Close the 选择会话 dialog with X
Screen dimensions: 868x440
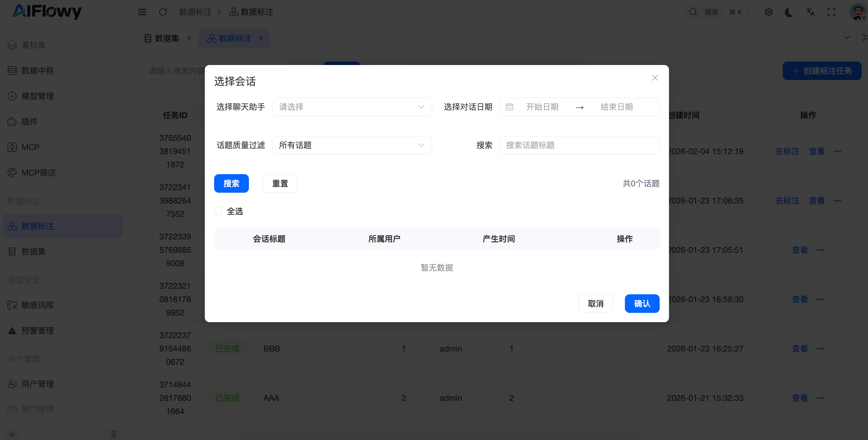pyautogui.click(x=655, y=78)
